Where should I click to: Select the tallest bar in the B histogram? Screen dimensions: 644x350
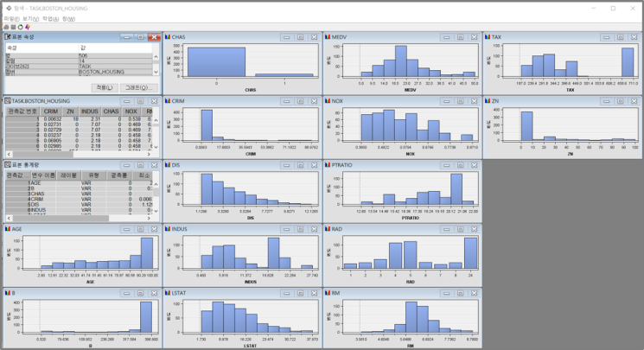click(146, 316)
